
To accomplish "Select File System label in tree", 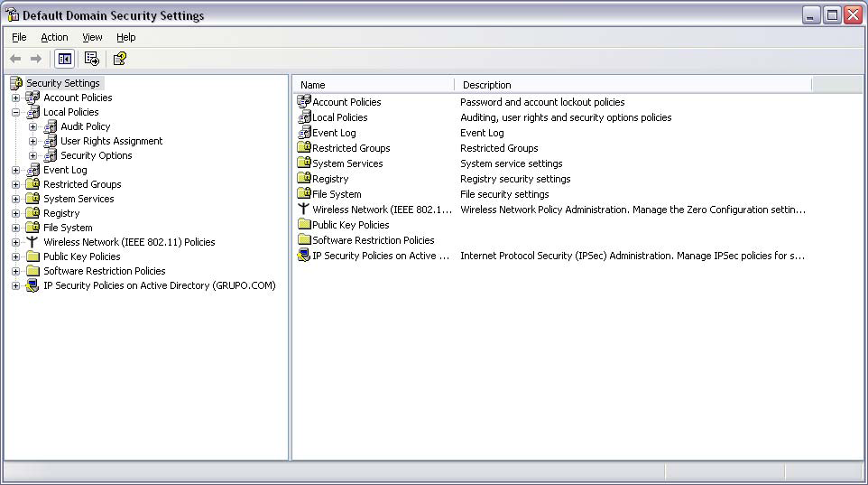I will coord(68,228).
